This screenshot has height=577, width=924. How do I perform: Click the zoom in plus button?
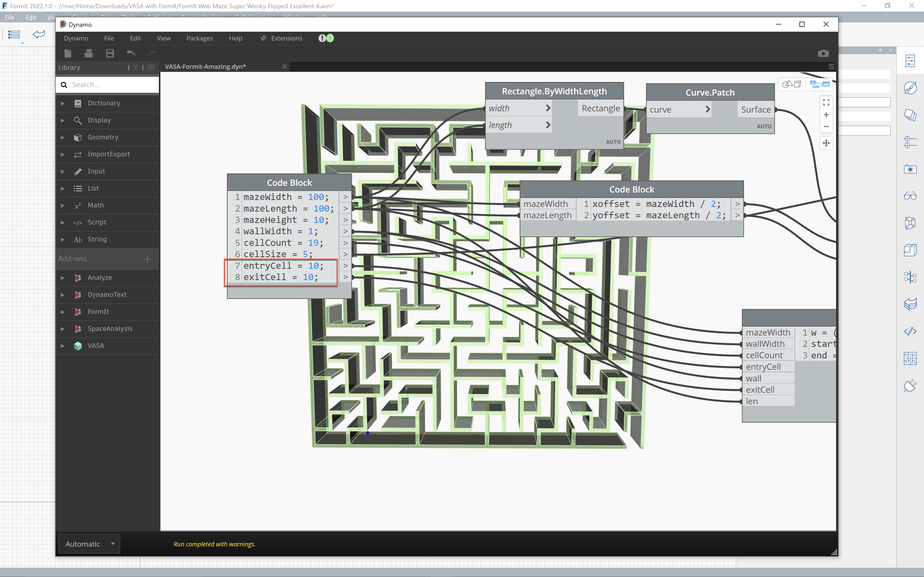[x=826, y=115]
